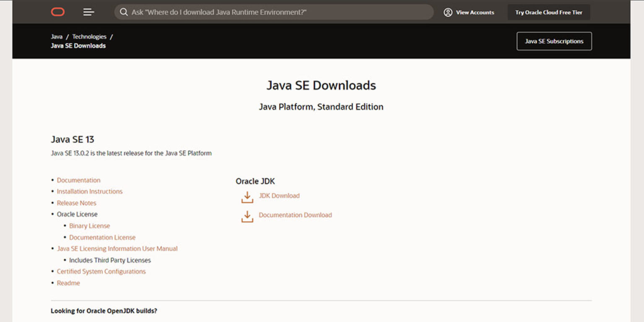Click the Oracle JDK heading
Screen dimensions: 644x322
coord(255,181)
